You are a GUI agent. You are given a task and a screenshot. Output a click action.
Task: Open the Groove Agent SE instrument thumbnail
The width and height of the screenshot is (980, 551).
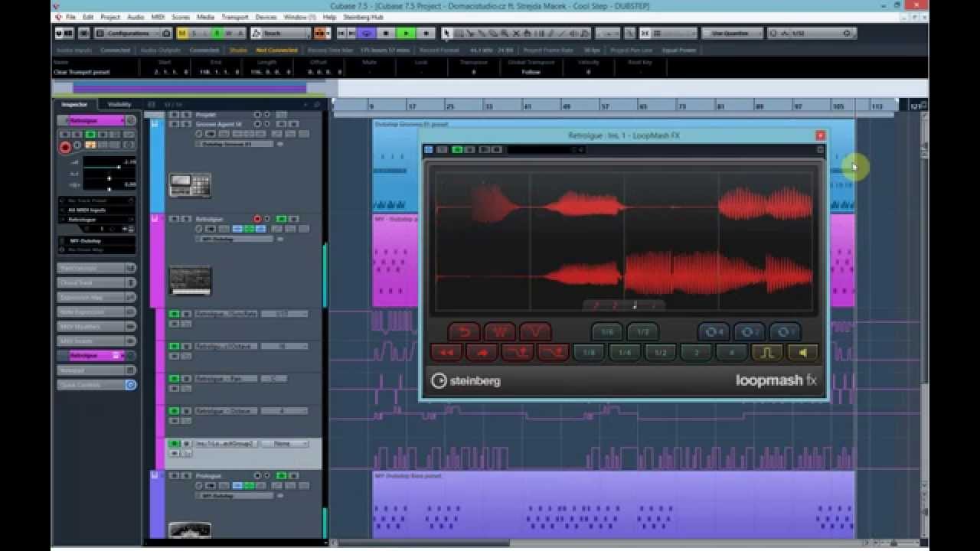(x=190, y=184)
